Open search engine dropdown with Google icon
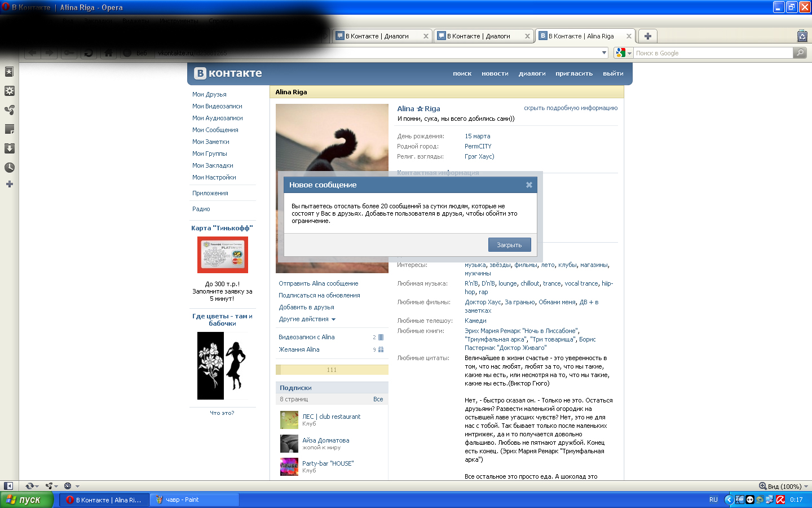This screenshot has width=812, height=508. (624, 52)
